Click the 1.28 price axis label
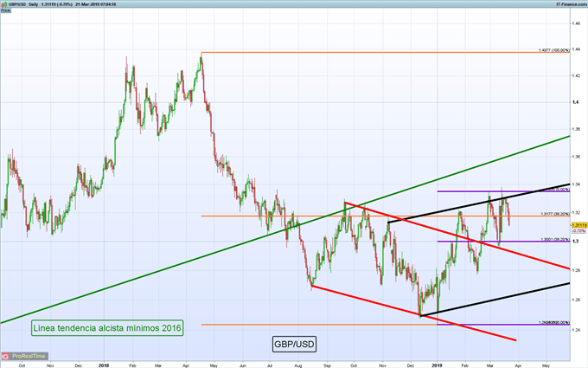The width and height of the screenshot is (588, 368). (x=576, y=270)
